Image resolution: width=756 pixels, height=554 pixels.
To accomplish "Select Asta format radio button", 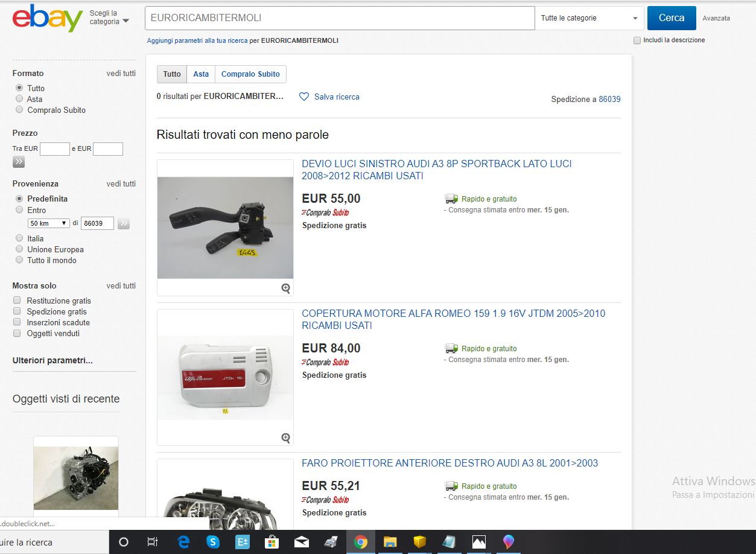I will pyautogui.click(x=19, y=98).
